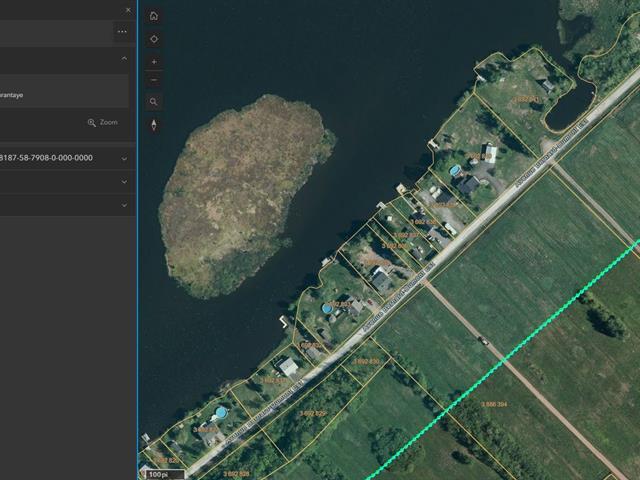This screenshot has height=480, width=640.
Task: Open the map search magnifier tool
Action: (x=154, y=102)
